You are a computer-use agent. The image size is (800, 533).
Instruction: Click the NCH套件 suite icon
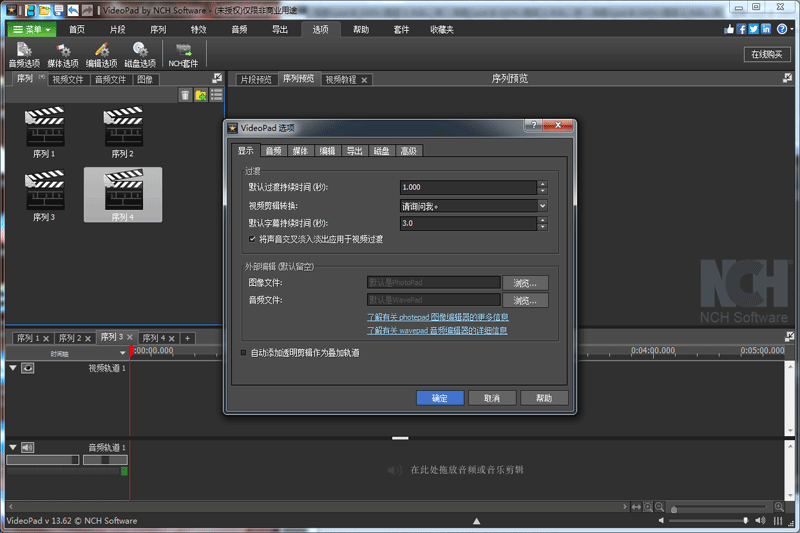(183, 55)
